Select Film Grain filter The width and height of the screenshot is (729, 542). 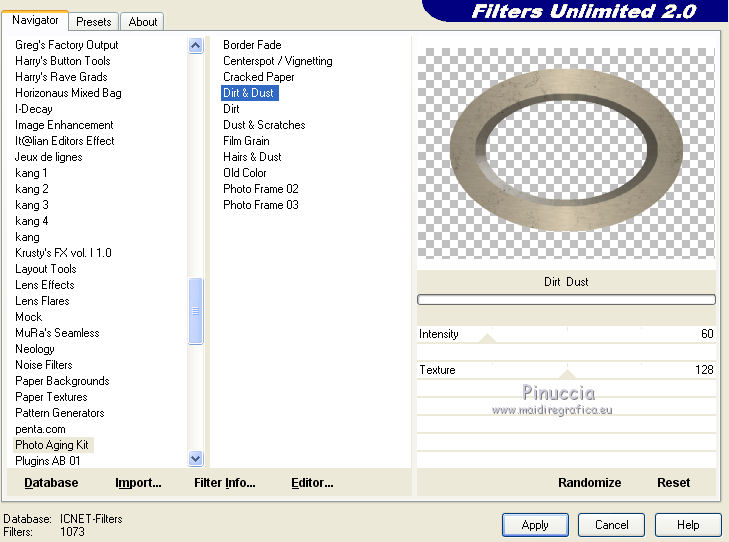click(246, 141)
